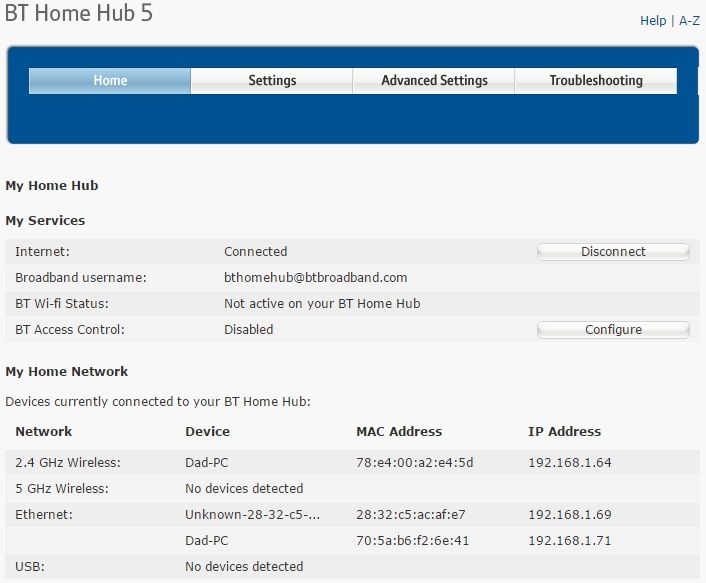Go to the Troubleshooting tab
Image resolution: width=706 pixels, height=583 pixels.
tap(596, 81)
